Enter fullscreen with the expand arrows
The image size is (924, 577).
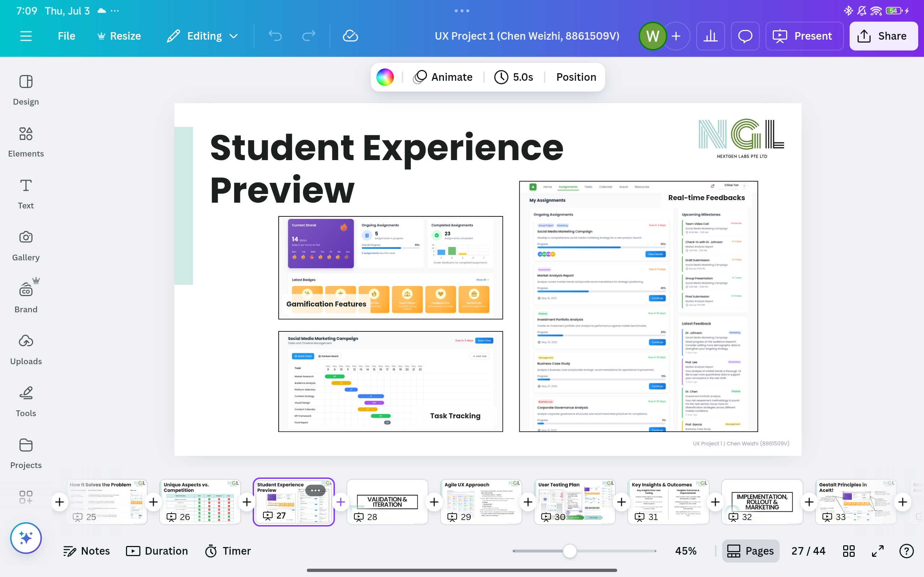click(x=877, y=551)
